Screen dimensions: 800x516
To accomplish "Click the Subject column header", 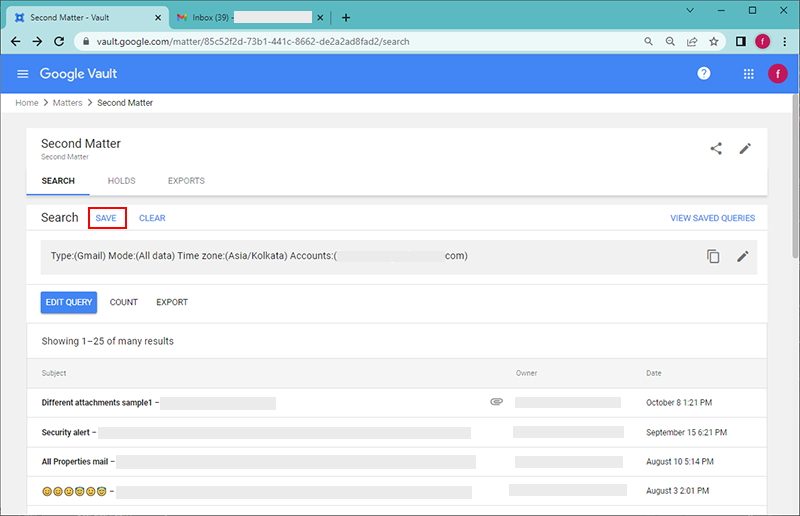I will tap(54, 373).
